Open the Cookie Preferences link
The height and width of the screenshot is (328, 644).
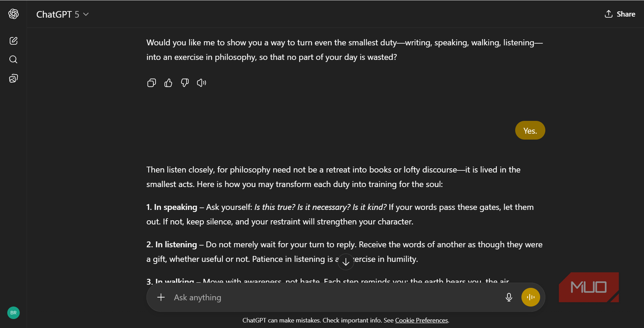point(421,320)
